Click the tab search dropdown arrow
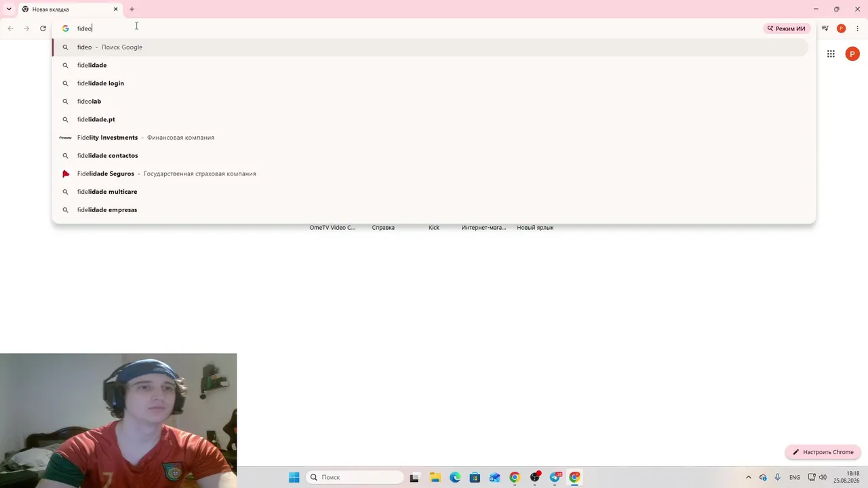Screen dimensions: 868x488 click(9, 9)
